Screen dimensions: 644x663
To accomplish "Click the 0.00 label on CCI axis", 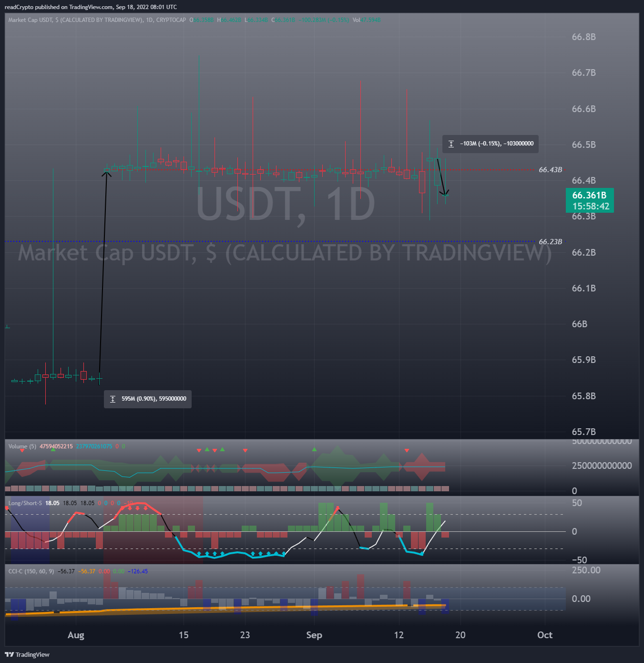I will pyautogui.click(x=581, y=599).
